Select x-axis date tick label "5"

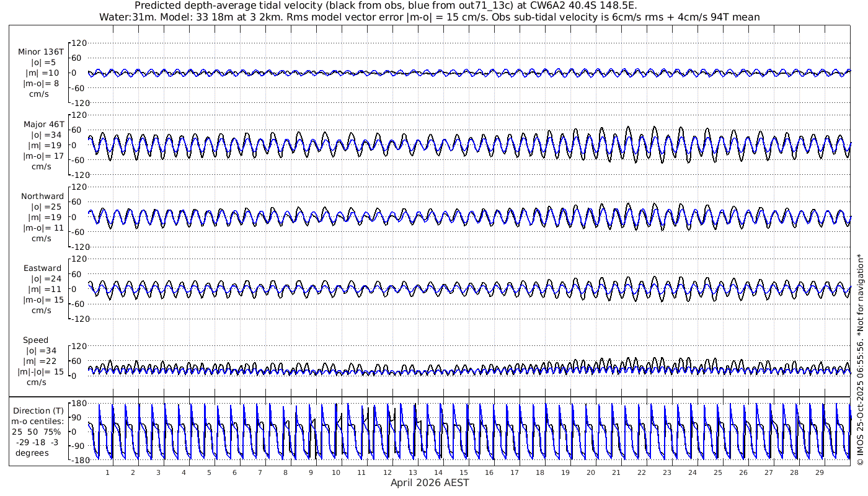(209, 472)
